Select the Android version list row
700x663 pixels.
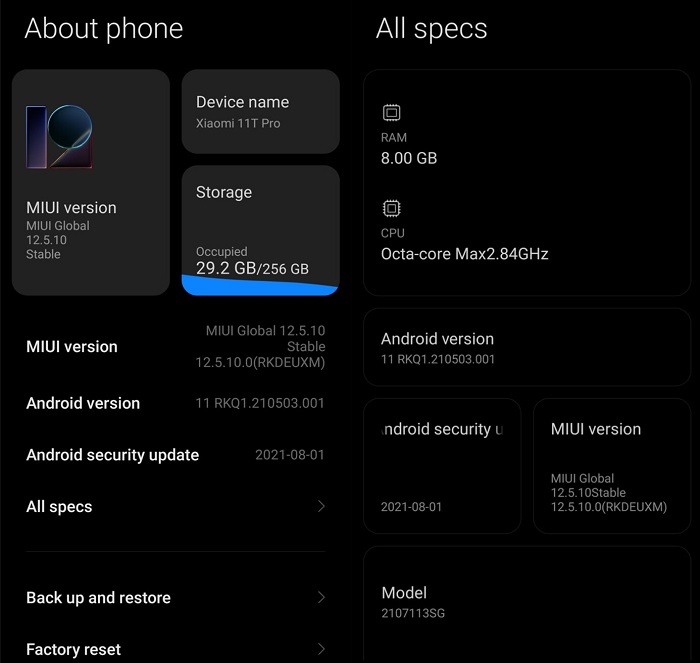point(175,403)
